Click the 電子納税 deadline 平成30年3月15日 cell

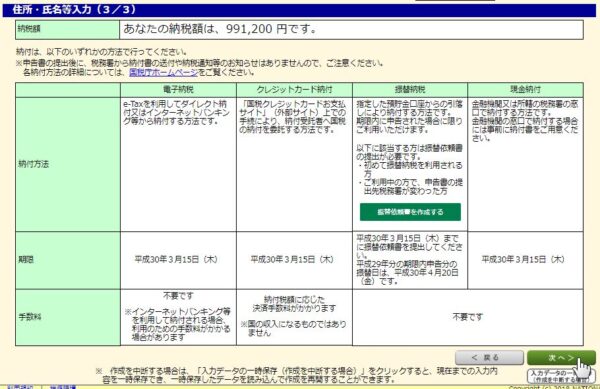pos(178,260)
